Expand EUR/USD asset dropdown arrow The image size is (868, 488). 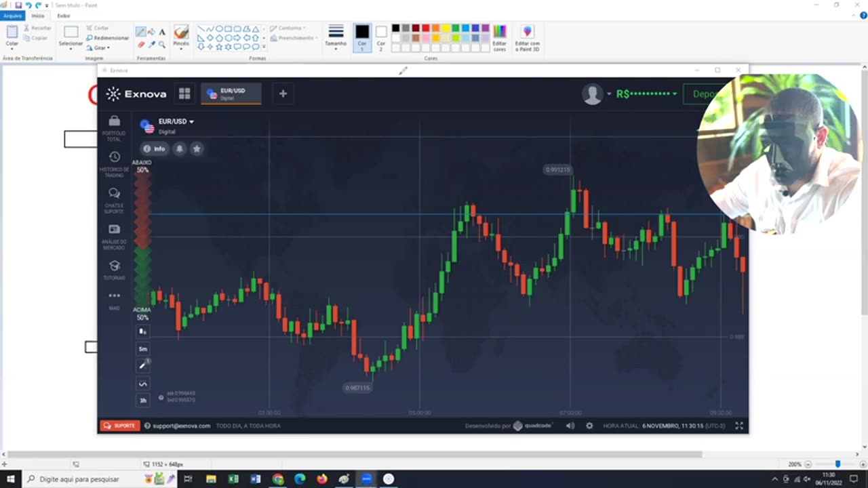click(x=191, y=121)
